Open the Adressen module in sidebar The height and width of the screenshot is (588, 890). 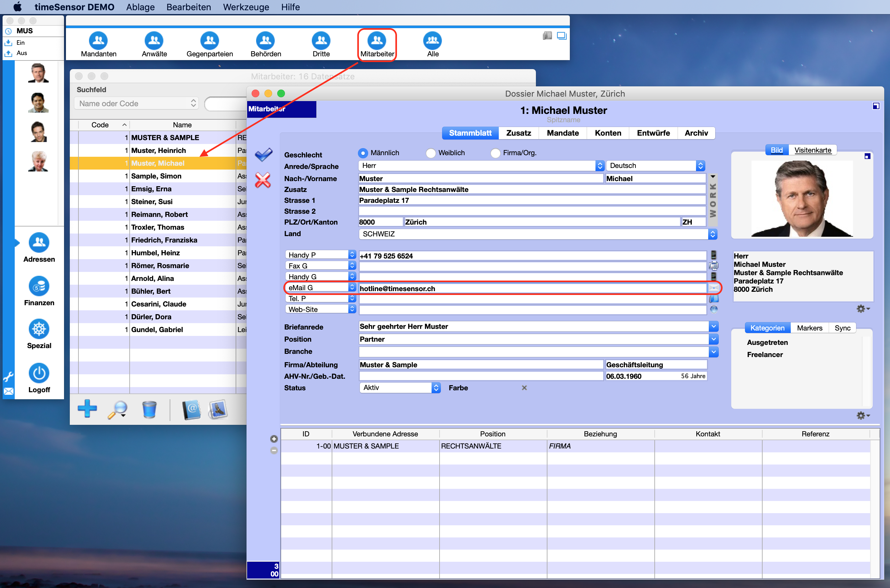tap(39, 248)
